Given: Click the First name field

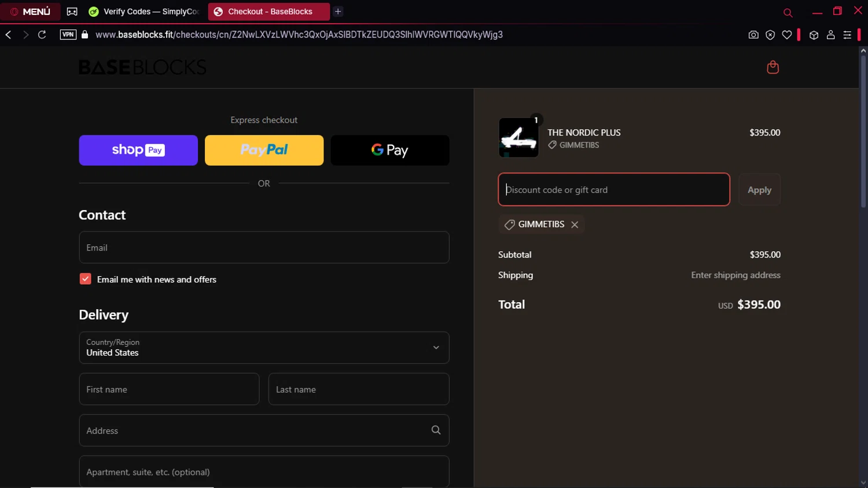Looking at the screenshot, I should coord(169,389).
